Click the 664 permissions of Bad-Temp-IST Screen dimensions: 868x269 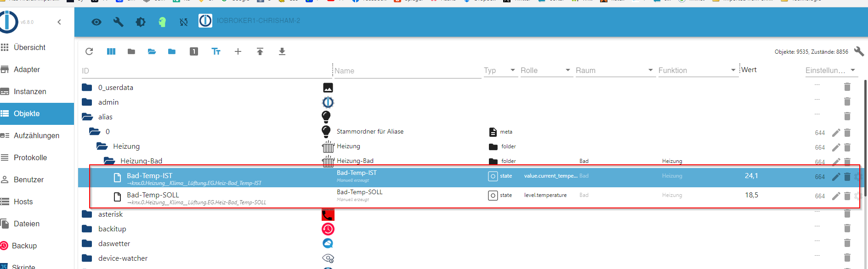[820, 177]
